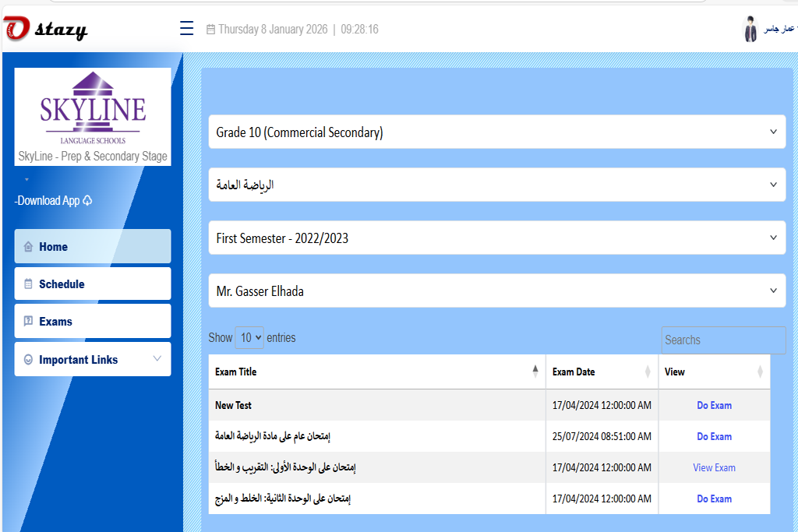Click the calendar icon beside the date
798x532 pixels.
click(x=210, y=30)
